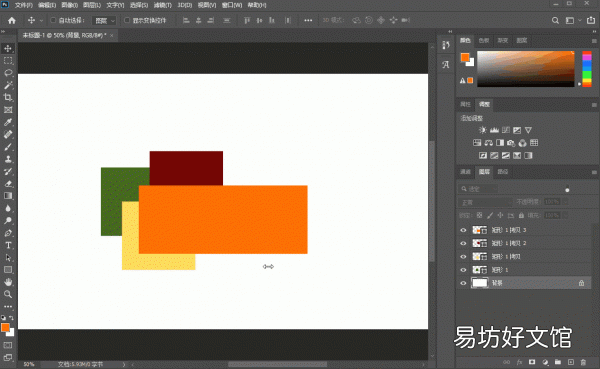Toggle the layer filter switch
Screen dimensions: 600x369
(567, 189)
